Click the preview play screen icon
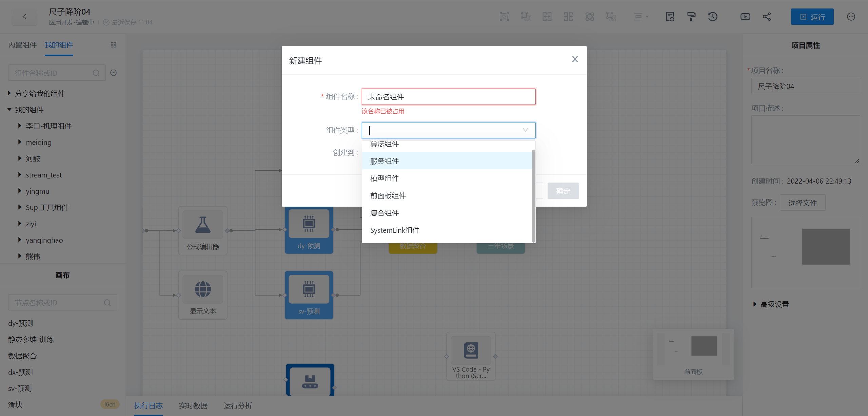This screenshot has width=868, height=416. [745, 17]
